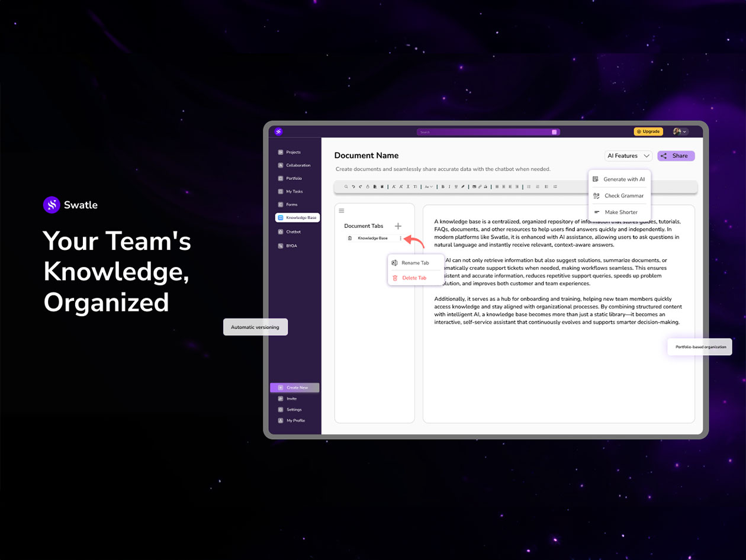Select the bulleted list icon
The image size is (746, 560).
point(529,186)
